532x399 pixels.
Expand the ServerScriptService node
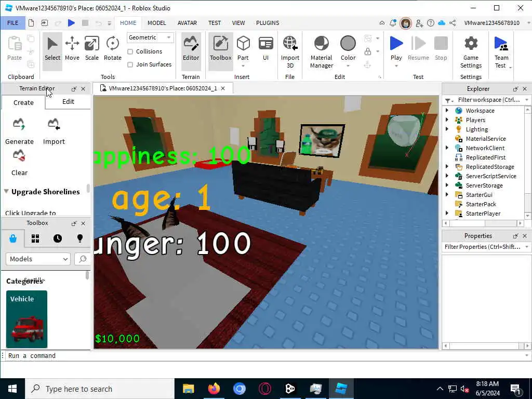[x=447, y=176]
